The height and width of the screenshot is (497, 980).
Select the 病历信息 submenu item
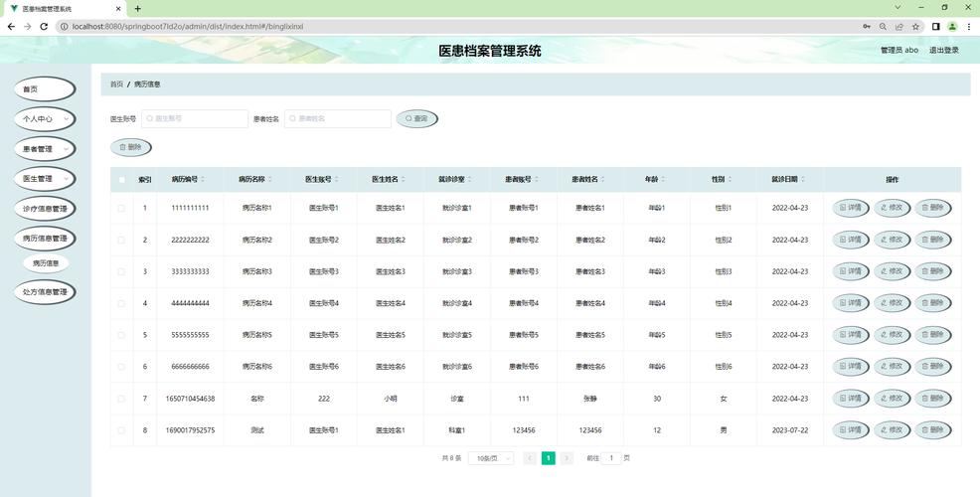coord(46,263)
